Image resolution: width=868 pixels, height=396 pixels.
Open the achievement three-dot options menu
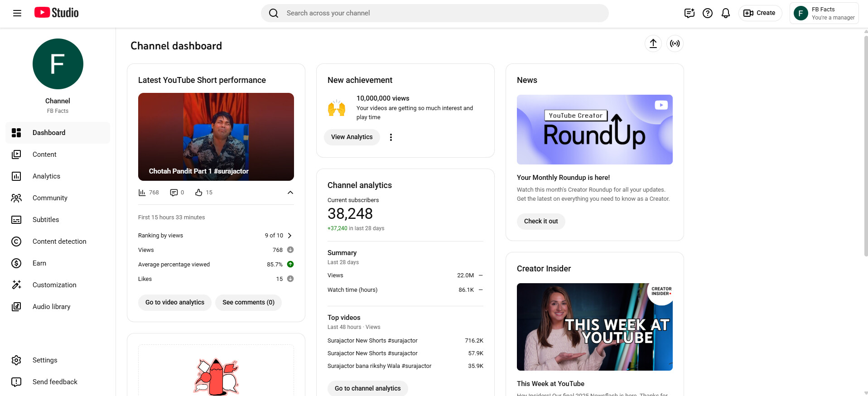pos(391,137)
